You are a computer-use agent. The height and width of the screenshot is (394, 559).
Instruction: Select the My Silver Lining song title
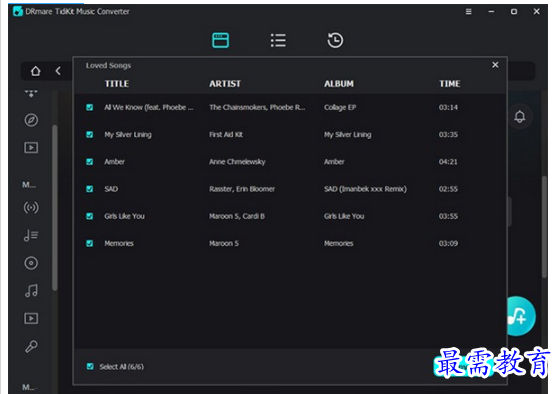[128, 135]
